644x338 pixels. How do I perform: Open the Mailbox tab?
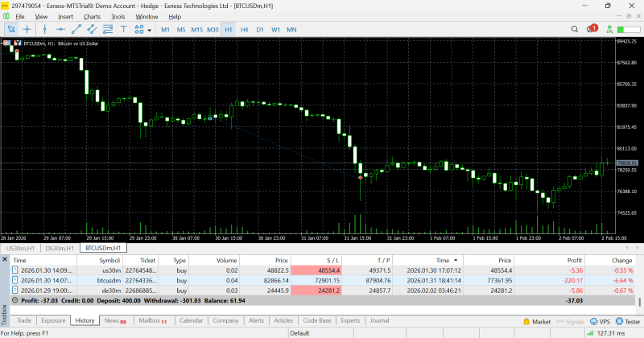[x=152, y=321]
